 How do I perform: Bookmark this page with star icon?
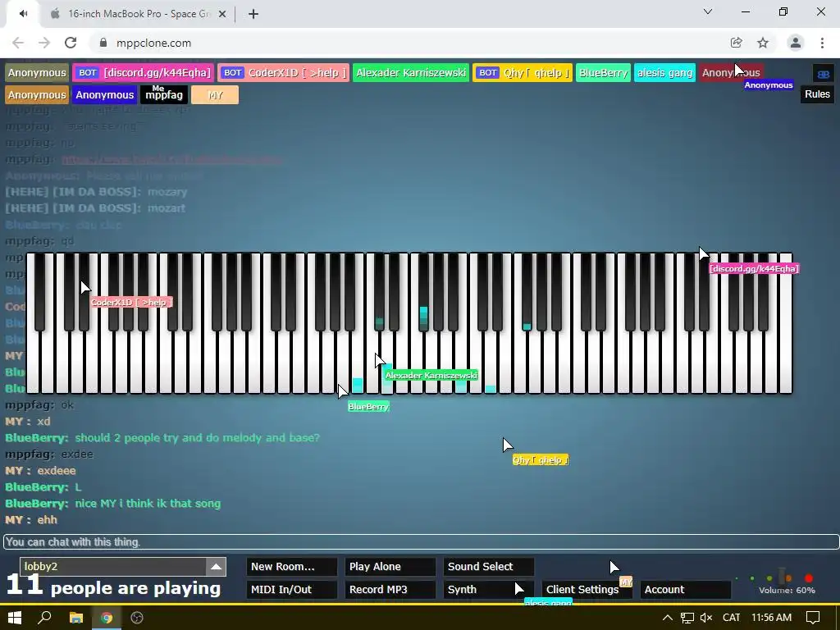[x=763, y=43]
